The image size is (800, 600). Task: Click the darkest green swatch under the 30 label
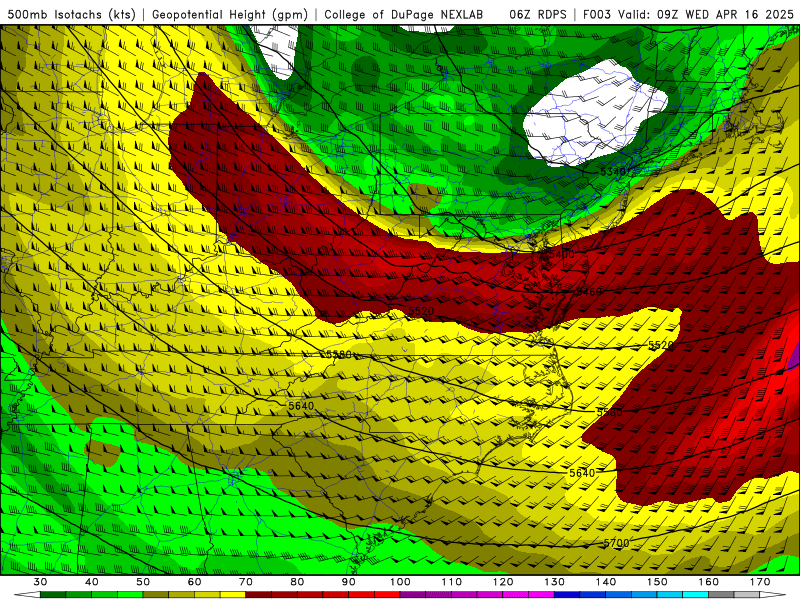pos(53,595)
